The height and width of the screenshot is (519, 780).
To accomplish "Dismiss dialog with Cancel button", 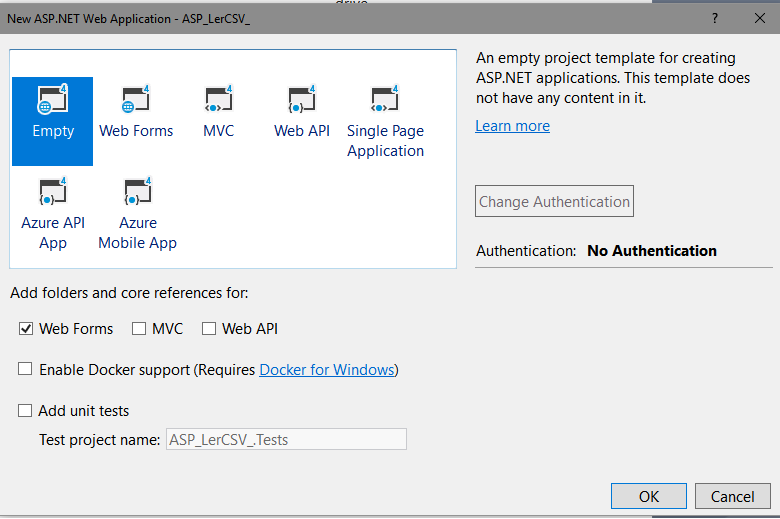I will (x=732, y=496).
